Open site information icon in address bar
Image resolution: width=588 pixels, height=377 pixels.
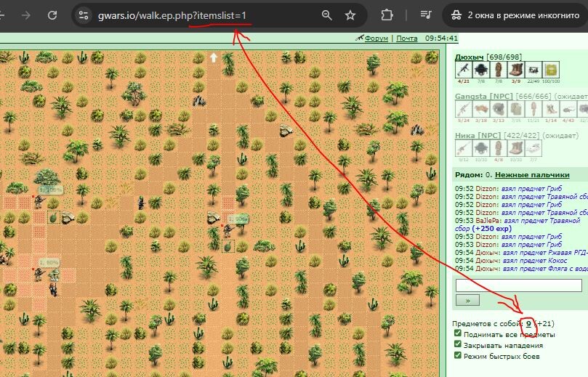click(x=84, y=15)
